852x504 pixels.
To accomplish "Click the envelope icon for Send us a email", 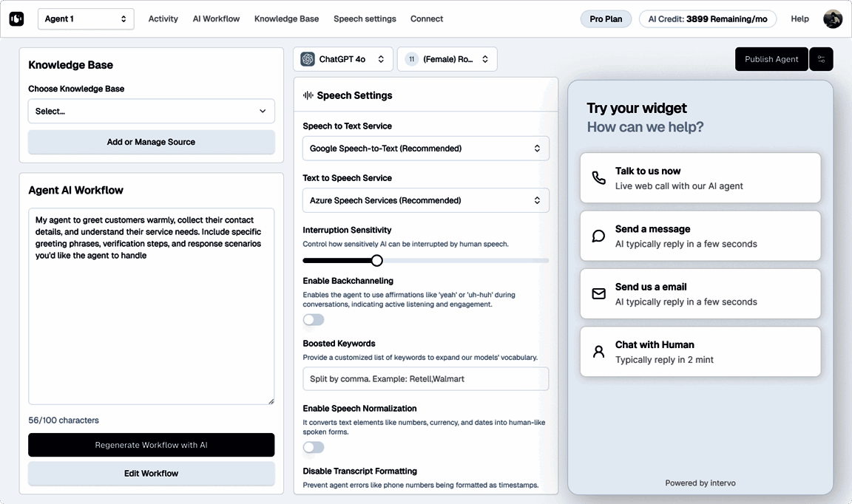I will [x=599, y=294].
